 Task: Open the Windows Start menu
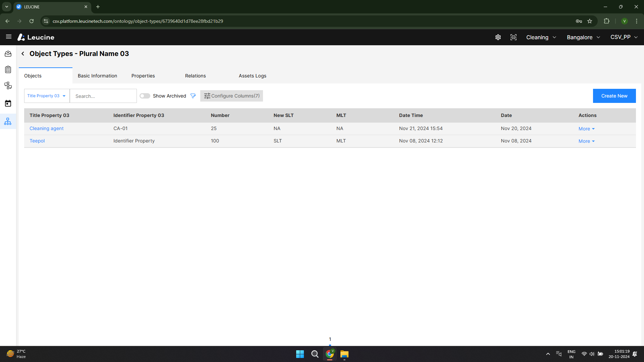click(x=300, y=354)
